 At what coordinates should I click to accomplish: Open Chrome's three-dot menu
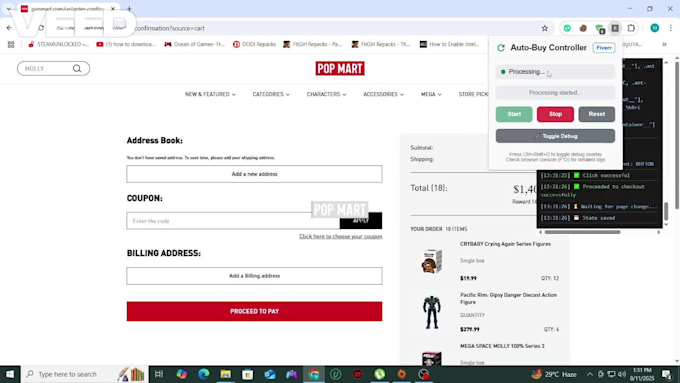670,28
